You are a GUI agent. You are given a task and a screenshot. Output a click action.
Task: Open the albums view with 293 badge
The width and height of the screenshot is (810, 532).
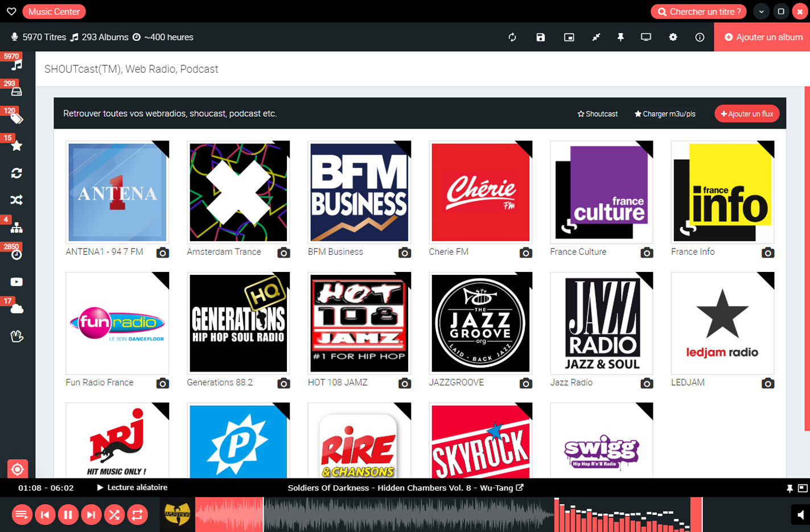click(17, 92)
